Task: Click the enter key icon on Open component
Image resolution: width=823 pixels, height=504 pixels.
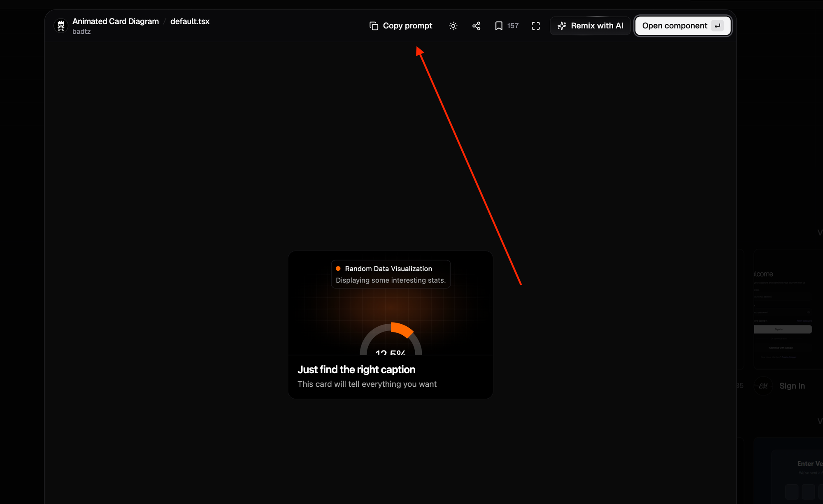Action: coord(718,26)
